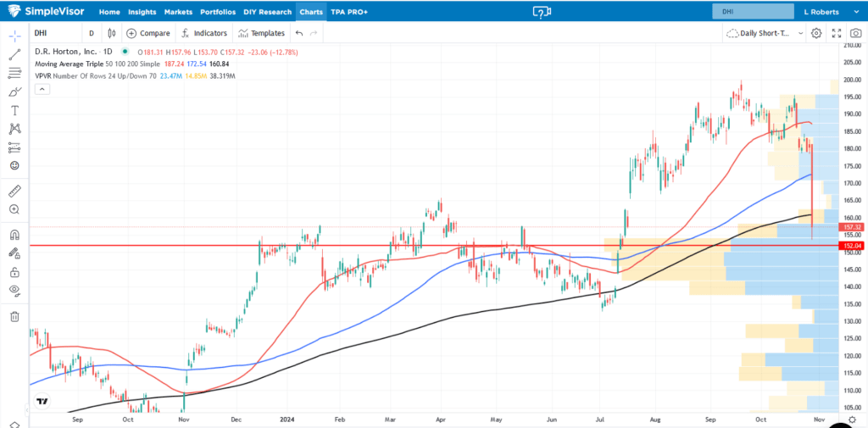Change the D interval selector
Screen dimensions: 868x428
(92, 33)
